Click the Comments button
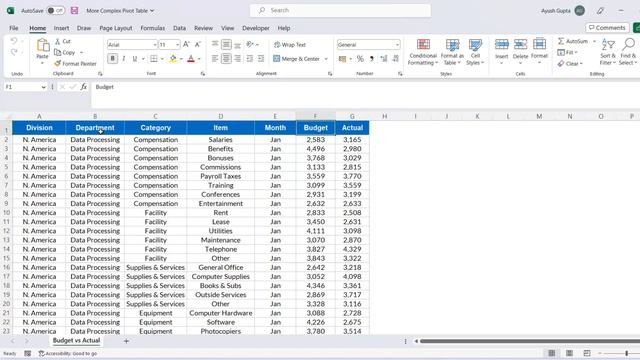The height and width of the screenshot is (360, 640). click(607, 28)
